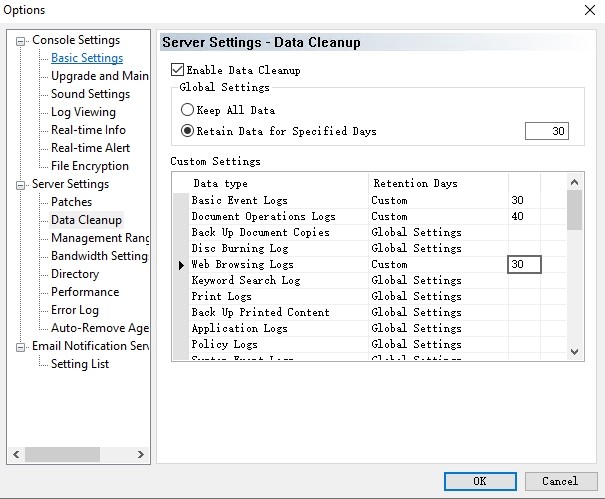Open the Error Log settings
This screenshot has height=499, width=605.
[x=75, y=310]
